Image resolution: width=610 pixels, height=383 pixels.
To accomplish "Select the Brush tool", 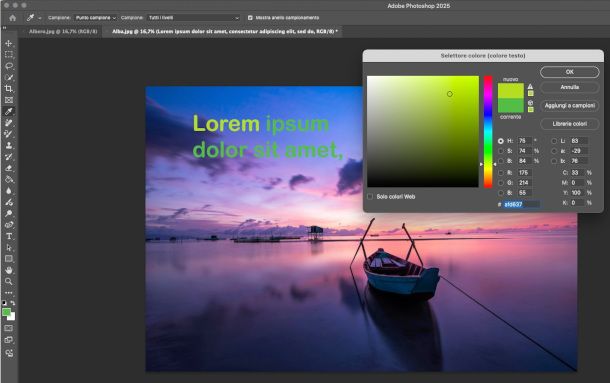I will coord(9,134).
